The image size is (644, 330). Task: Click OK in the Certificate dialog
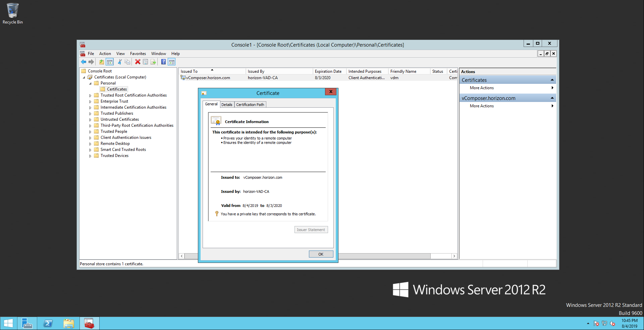321,254
